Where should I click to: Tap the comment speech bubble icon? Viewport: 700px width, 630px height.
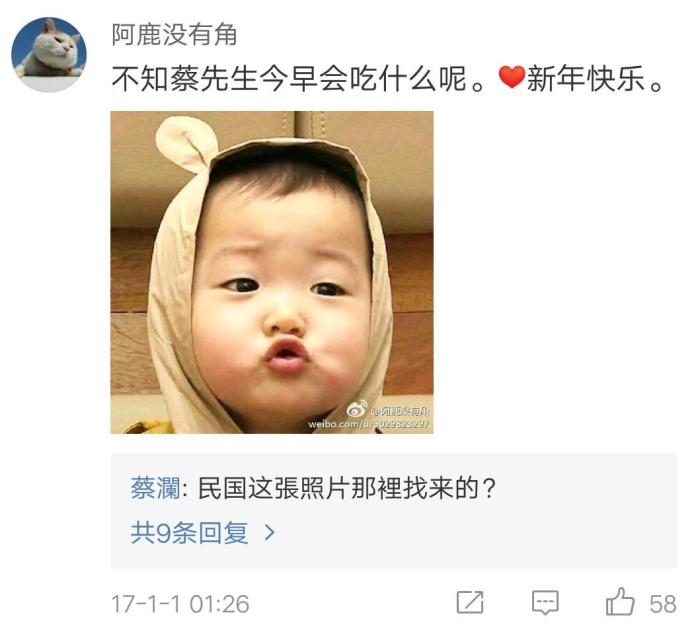[545, 603]
